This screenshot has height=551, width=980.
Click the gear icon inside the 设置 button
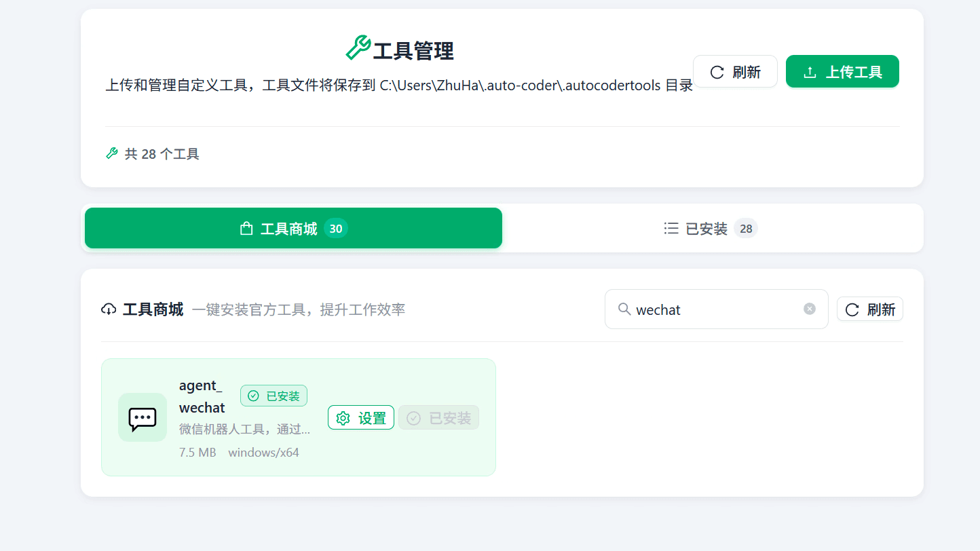(x=343, y=417)
